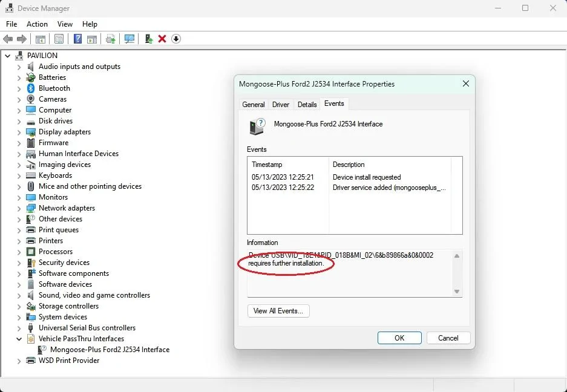Click Scan for hardware changes icon

[129, 39]
